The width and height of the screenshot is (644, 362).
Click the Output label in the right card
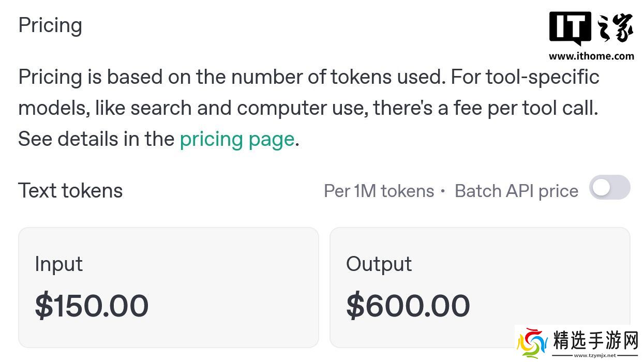[x=379, y=264]
